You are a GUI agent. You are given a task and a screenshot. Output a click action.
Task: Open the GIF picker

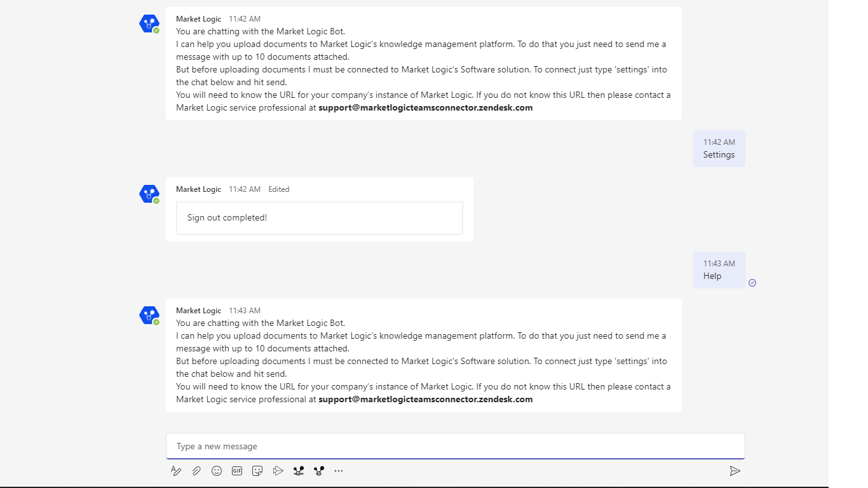click(x=237, y=471)
